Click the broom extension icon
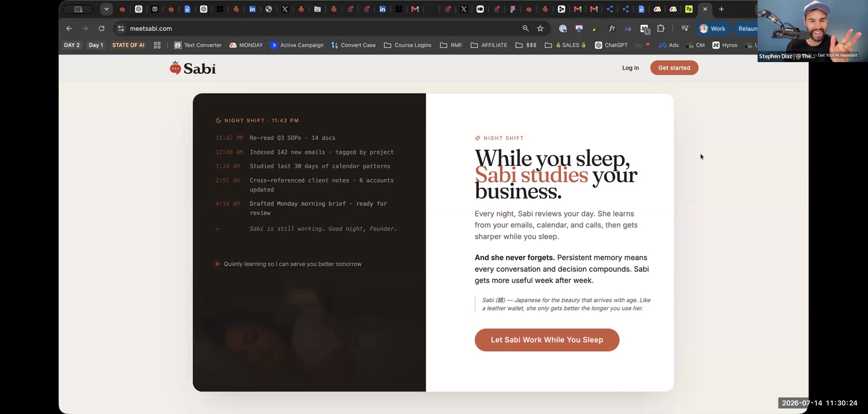 click(x=595, y=29)
